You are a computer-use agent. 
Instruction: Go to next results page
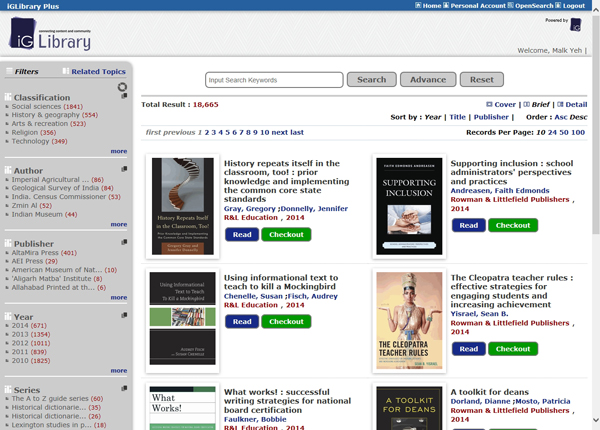pyautogui.click(x=279, y=132)
